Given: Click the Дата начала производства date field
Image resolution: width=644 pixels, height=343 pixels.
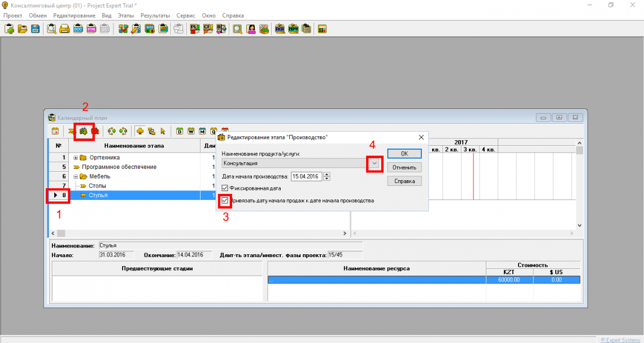Looking at the screenshot, I should pyautogui.click(x=306, y=176).
